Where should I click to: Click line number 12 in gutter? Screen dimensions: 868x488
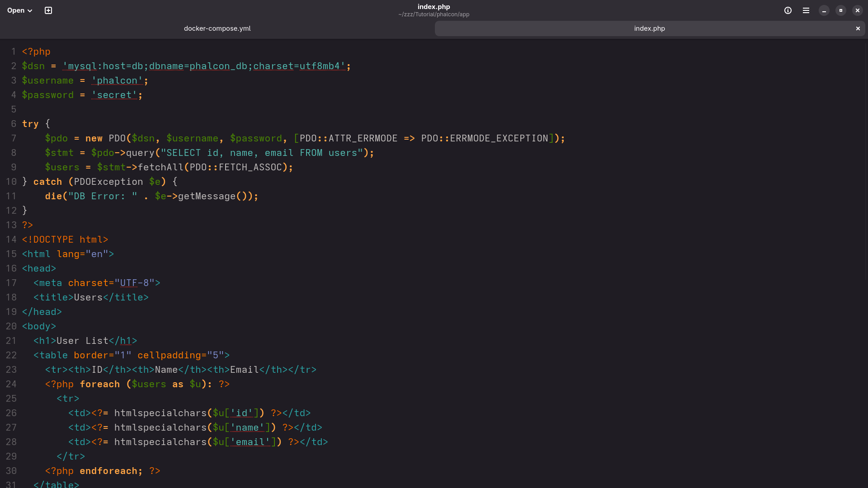click(11, 211)
